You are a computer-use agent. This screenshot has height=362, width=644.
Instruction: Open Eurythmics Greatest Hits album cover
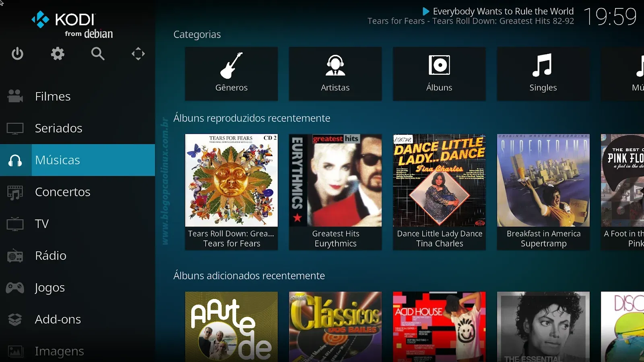(x=335, y=180)
